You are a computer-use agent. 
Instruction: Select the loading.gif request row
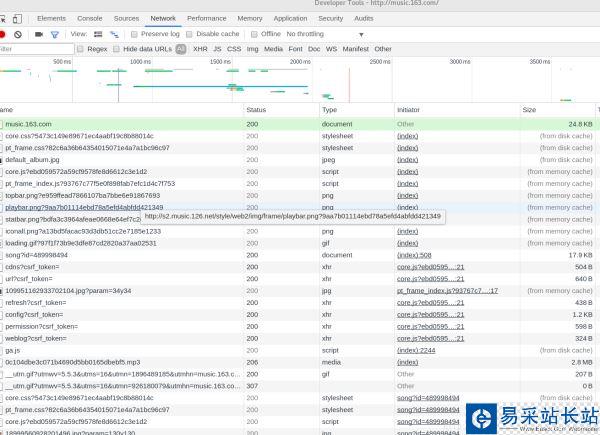coord(298,243)
